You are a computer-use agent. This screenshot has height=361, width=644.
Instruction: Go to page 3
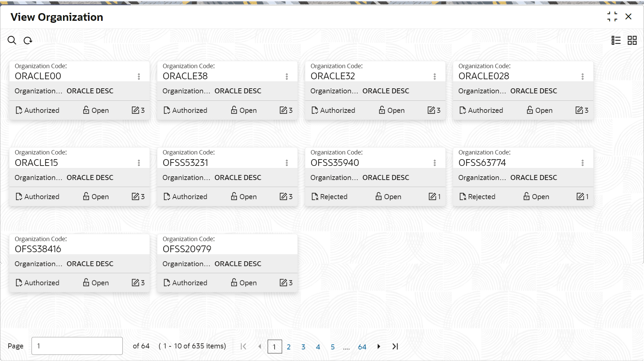(x=303, y=347)
